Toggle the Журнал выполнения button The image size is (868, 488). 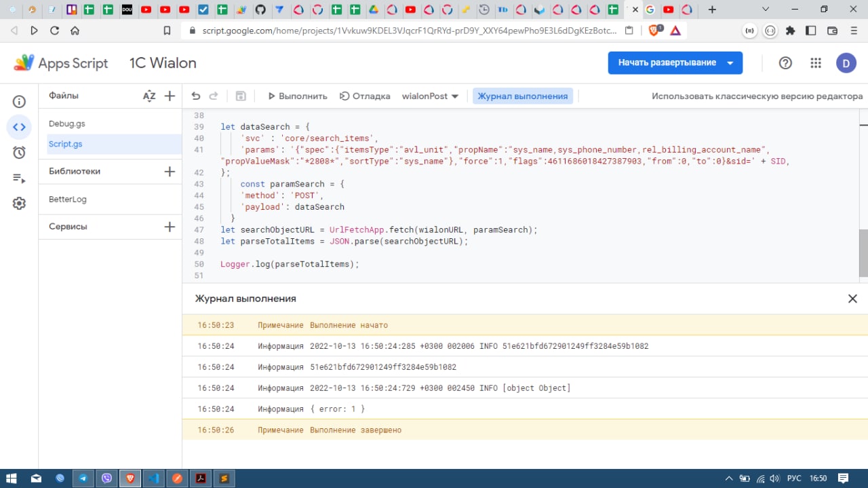[x=522, y=96]
